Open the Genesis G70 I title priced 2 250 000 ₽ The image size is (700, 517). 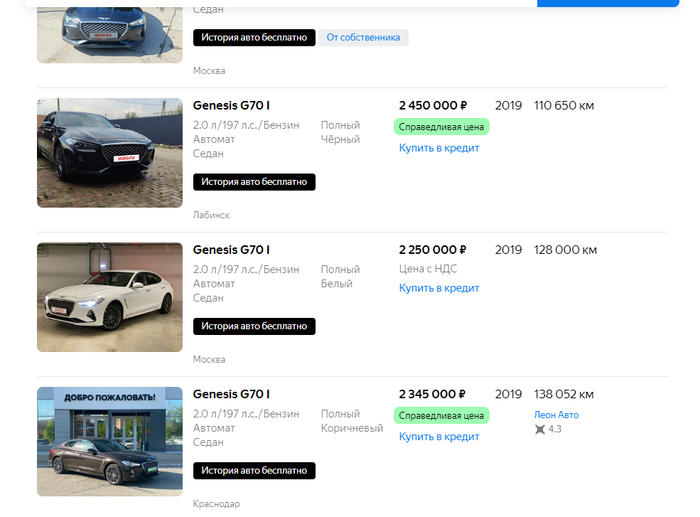coord(231,249)
